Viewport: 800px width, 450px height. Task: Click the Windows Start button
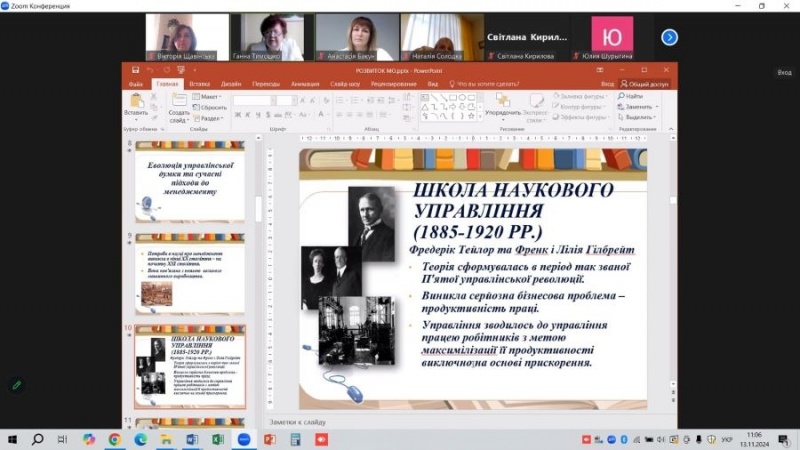point(12,439)
